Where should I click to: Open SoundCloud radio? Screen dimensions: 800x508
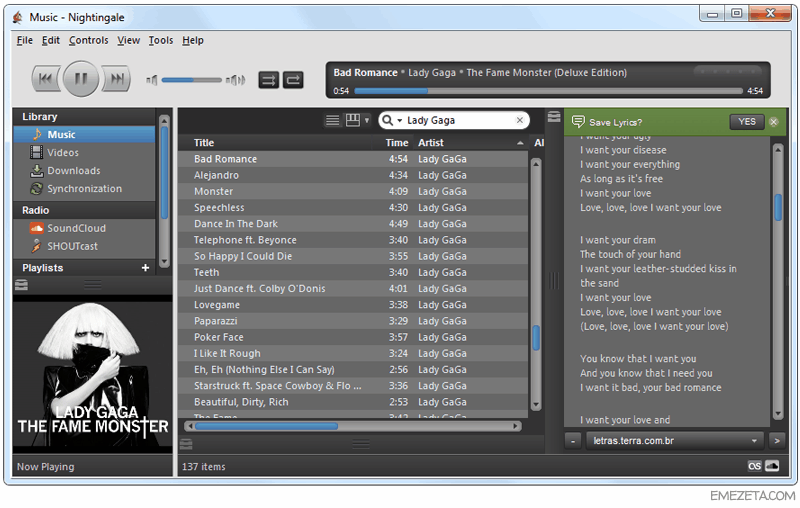(x=85, y=228)
